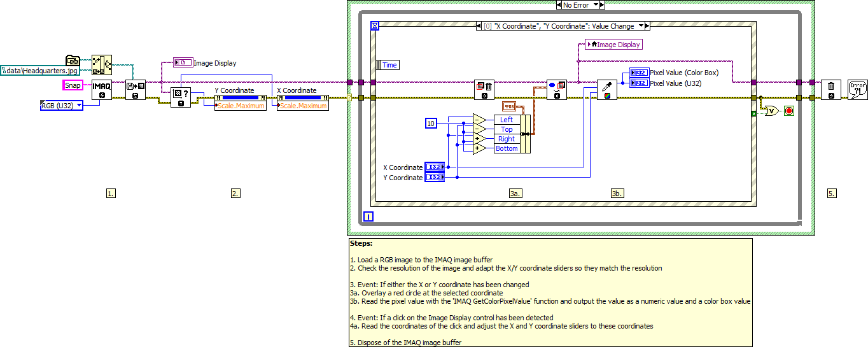The height and width of the screenshot is (347, 868).
Task: Click the IMAQ Clear Overlay node
Action: pos(484,90)
